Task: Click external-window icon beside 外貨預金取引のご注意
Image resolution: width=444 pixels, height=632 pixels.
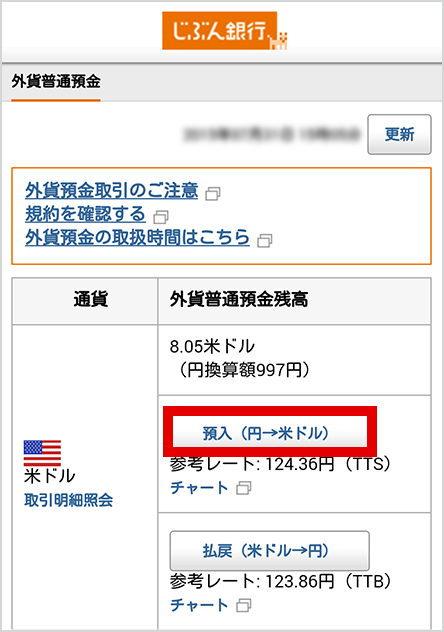Action: pos(213,194)
